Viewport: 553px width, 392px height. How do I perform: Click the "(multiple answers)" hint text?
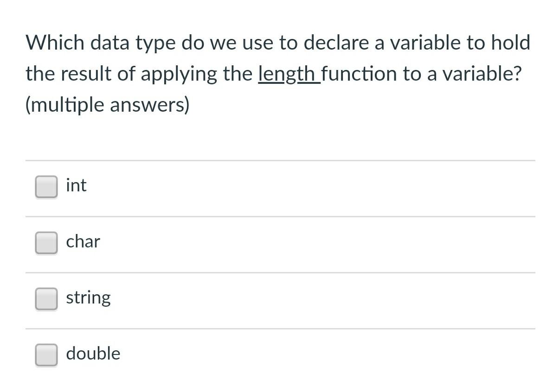108,105
